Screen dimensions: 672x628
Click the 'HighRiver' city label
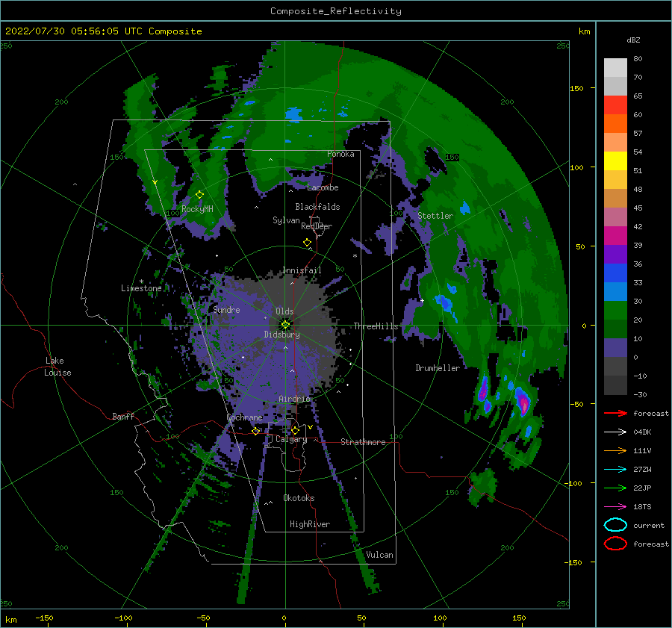pos(310,524)
